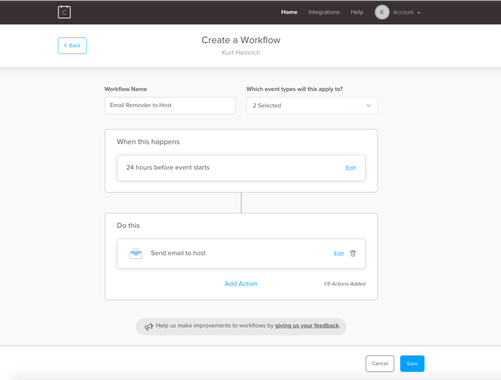
Task: Delete the Send email to host action
Action: (353, 253)
